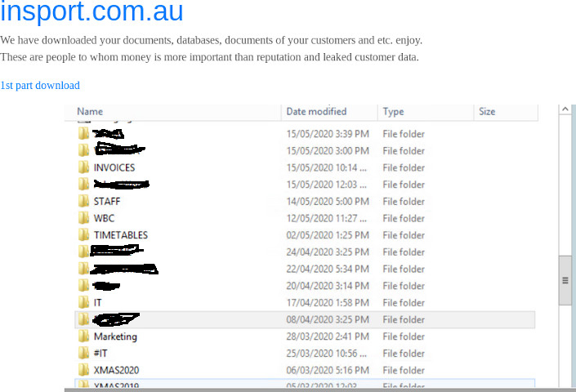Image resolution: width=576 pixels, height=392 pixels.
Task: Select the XMAS2020 folder name
Action: point(116,370)
